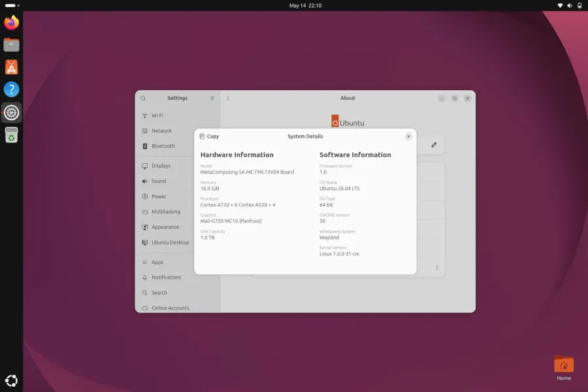Expand the bottom About row chevron

[437, 267]
